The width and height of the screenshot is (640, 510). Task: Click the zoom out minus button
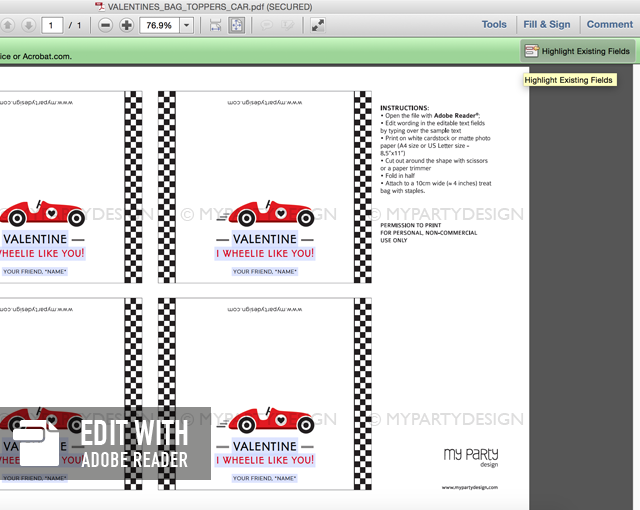click(106, 25)
